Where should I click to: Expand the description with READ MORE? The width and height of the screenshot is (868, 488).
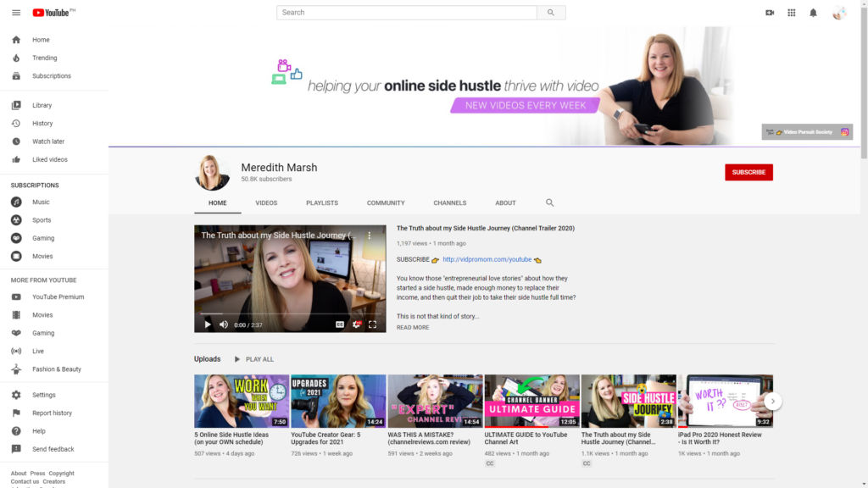coord(413,328)
